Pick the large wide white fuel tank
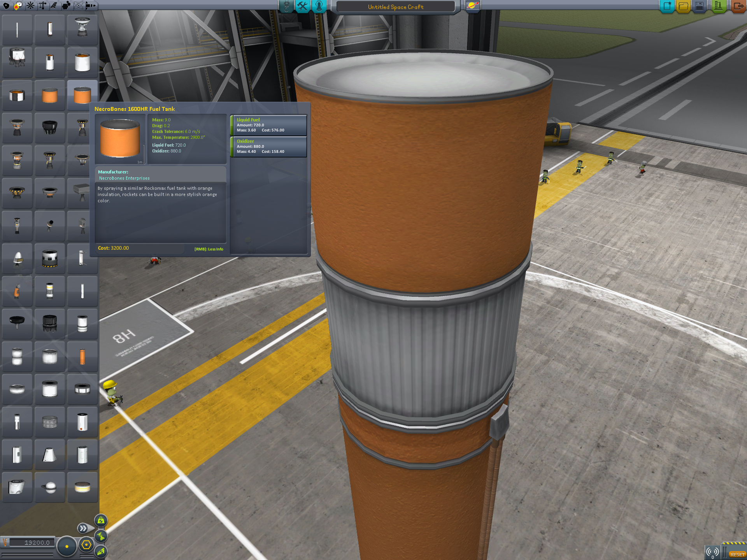 coord(82,63)
